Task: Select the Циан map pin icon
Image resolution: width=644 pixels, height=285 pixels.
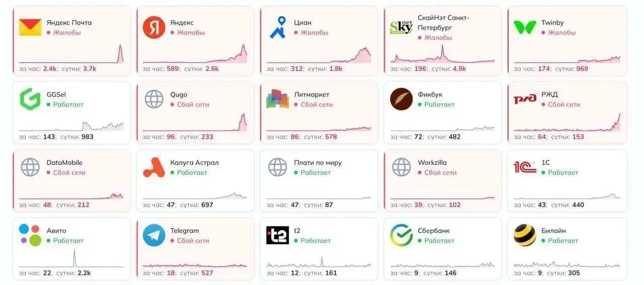Action: (278, 28)
